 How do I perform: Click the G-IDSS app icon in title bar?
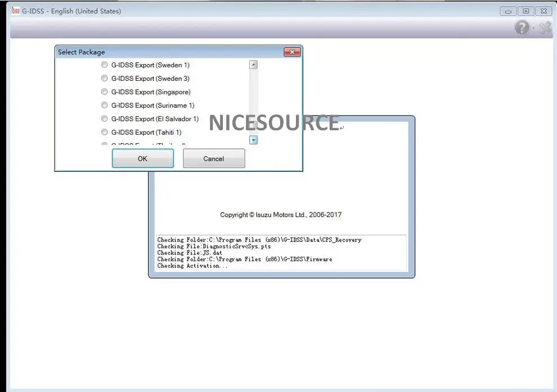(15, 11)
